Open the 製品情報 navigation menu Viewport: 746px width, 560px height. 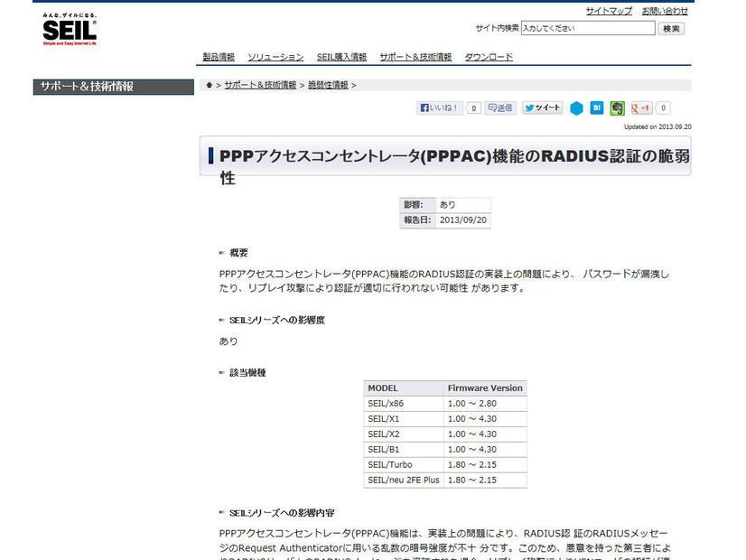point(219,56)
